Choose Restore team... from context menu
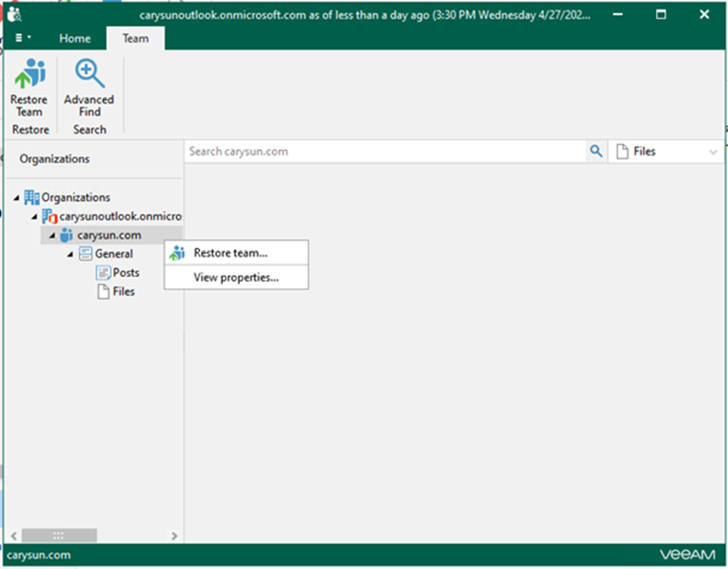The width and height of the screenshot is (728, 569). [236, 253]
